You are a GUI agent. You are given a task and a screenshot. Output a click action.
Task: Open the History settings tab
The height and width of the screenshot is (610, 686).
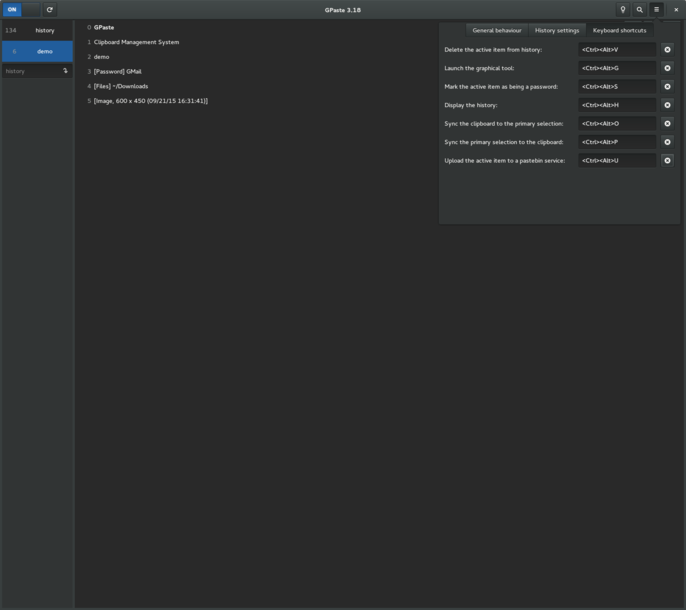(x=557, y=30)
